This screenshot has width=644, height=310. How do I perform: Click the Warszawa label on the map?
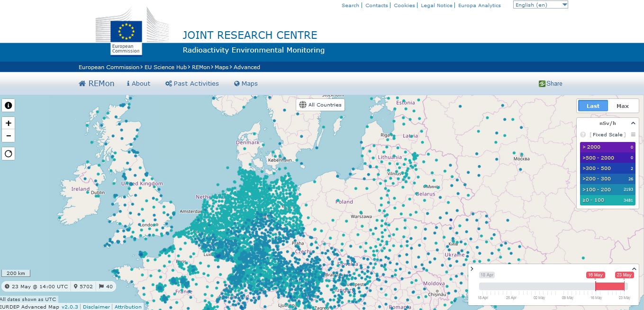(x=361, y=216)
